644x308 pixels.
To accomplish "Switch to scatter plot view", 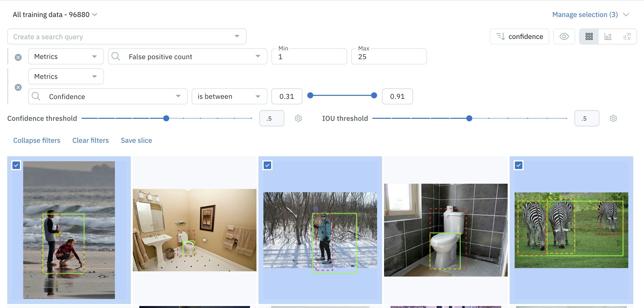I will coord(627,36).
